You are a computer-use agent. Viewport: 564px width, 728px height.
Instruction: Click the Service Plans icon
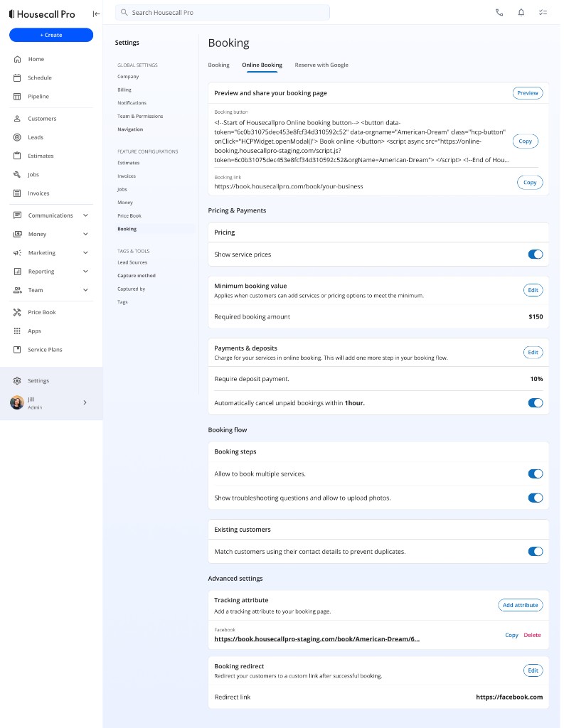point(17,349)
